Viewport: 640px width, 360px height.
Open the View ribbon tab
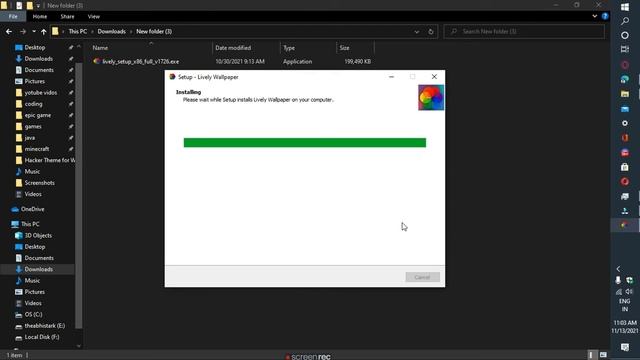coord(93,16)
